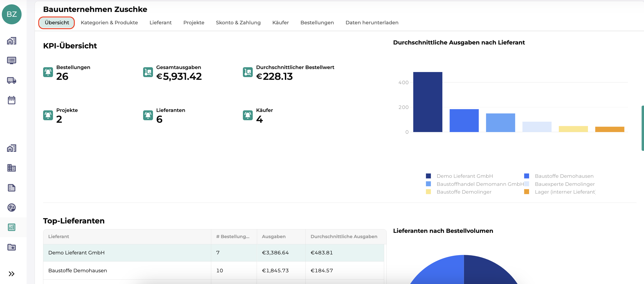644x284 pixels.
Task: Click the second blue Baustoffe Demohausen bar
Action: pos(464,120)
